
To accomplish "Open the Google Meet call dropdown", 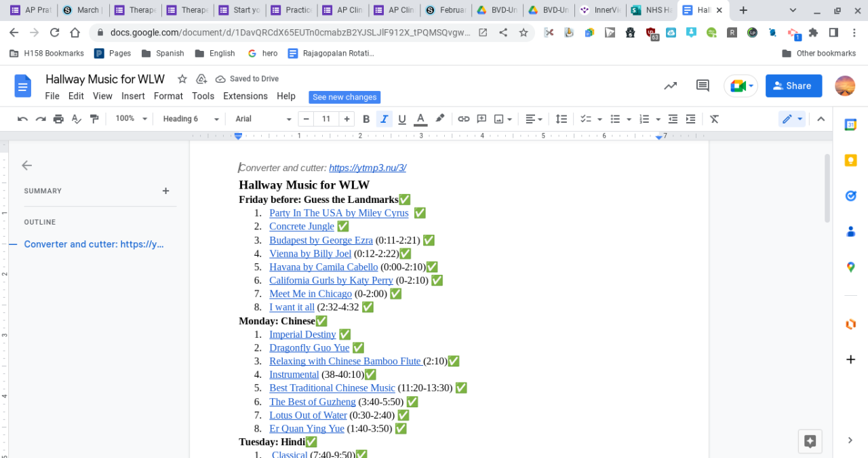I will coord(741,86).
